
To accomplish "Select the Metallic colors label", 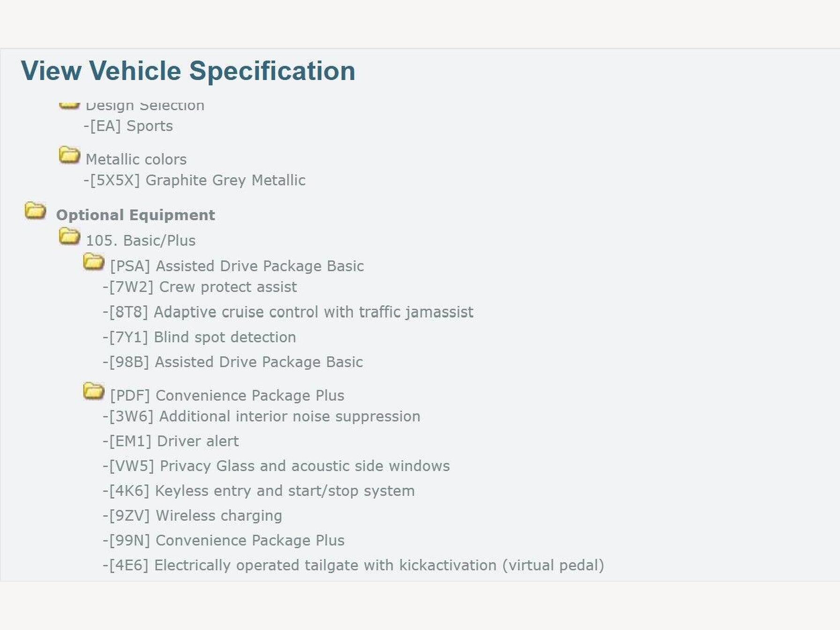I will click(x=136, y=159).
